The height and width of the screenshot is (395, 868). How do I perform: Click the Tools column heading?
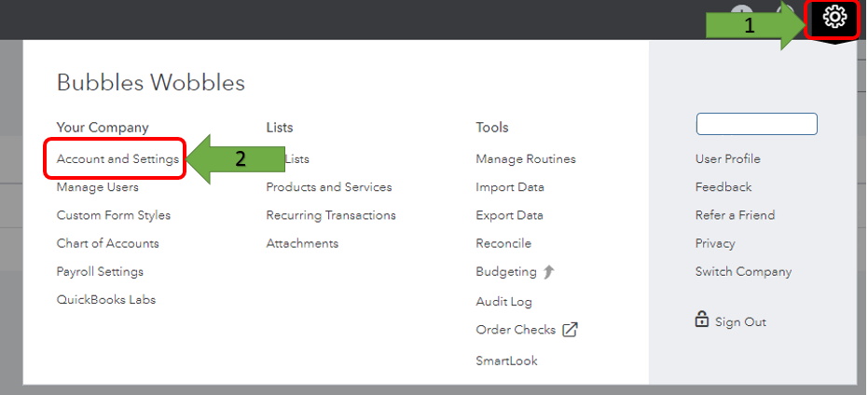click(x=492, y=128)
